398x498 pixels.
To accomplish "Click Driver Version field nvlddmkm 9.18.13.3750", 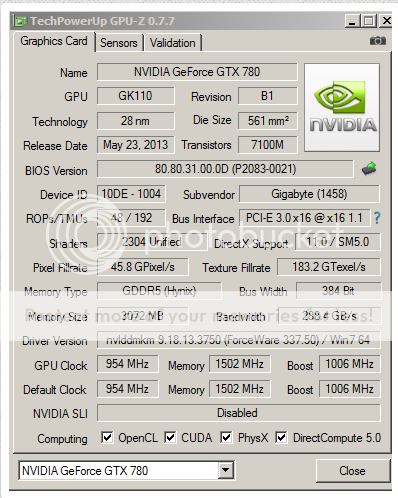I will (x=238, y=340).
